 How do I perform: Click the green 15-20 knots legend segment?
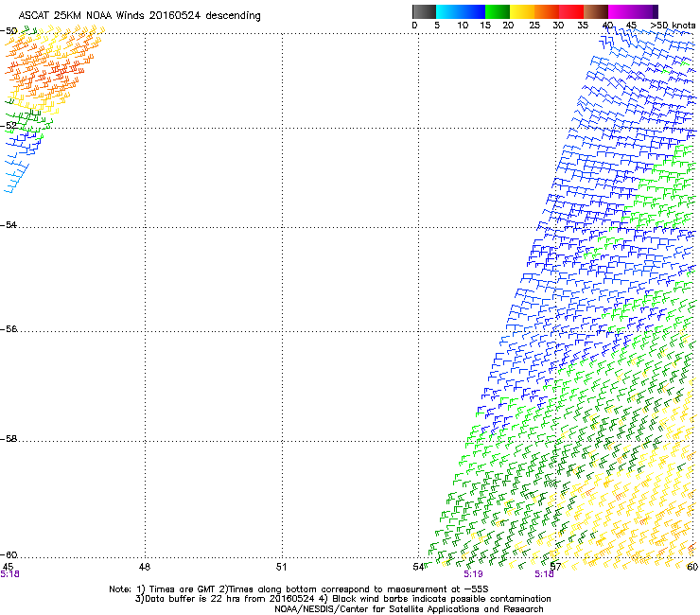pos(498,11)
